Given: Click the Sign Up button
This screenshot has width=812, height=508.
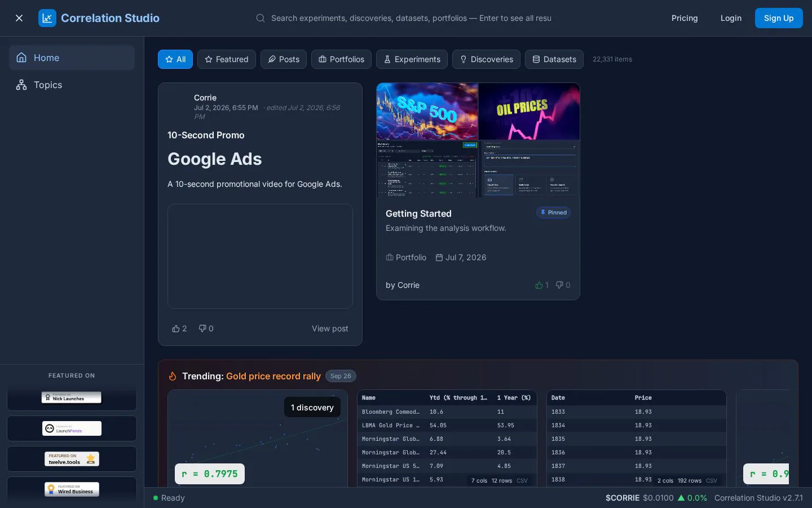Looking at the screenshot, I should [779, 18].
